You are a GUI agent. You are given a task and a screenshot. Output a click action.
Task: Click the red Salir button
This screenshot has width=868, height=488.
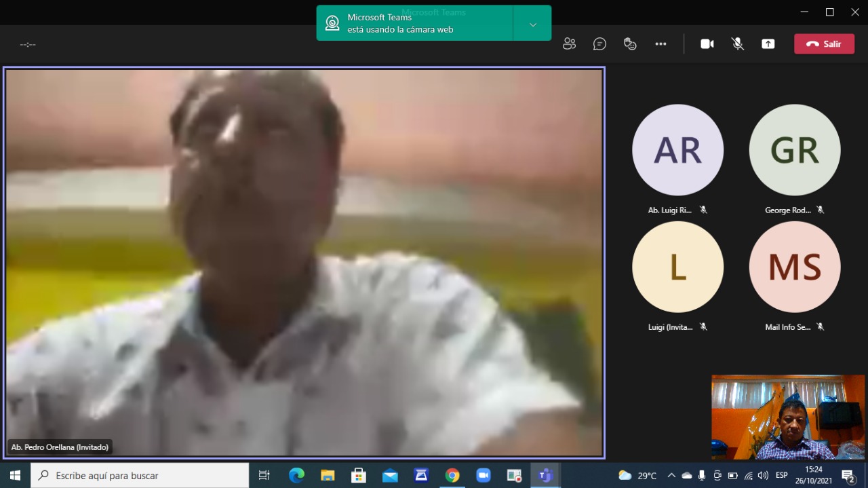point(824,44)
